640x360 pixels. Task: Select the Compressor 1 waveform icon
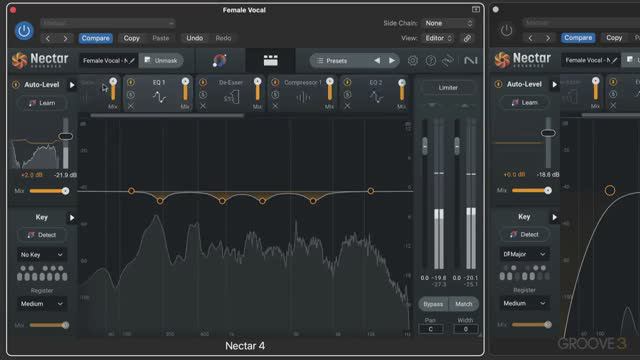pyautogui.click(x=303, y=97)
